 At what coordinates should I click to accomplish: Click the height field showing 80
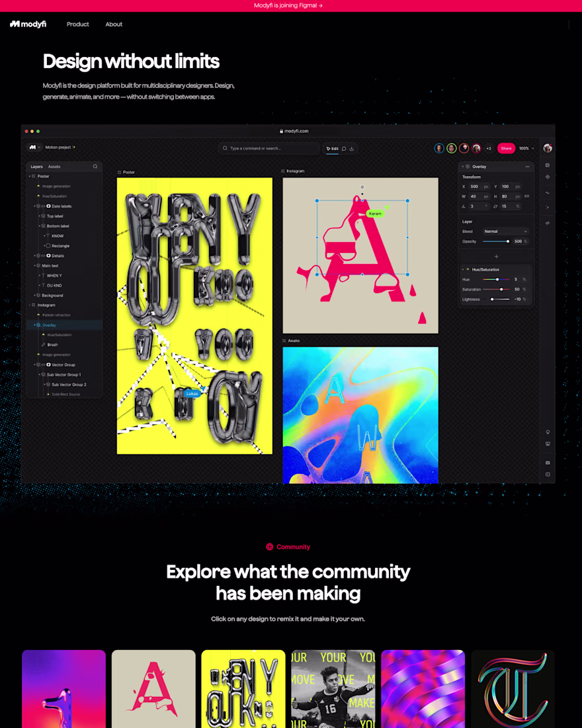point(510,197)
